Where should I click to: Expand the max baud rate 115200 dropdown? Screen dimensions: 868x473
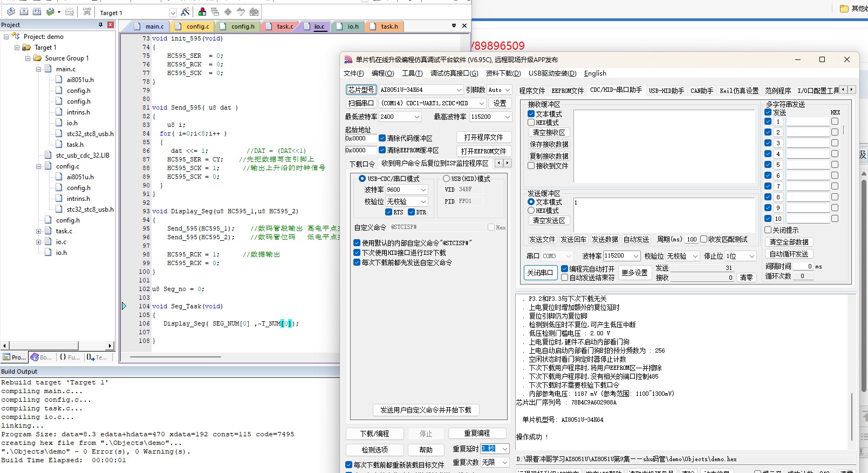[507, 117]
